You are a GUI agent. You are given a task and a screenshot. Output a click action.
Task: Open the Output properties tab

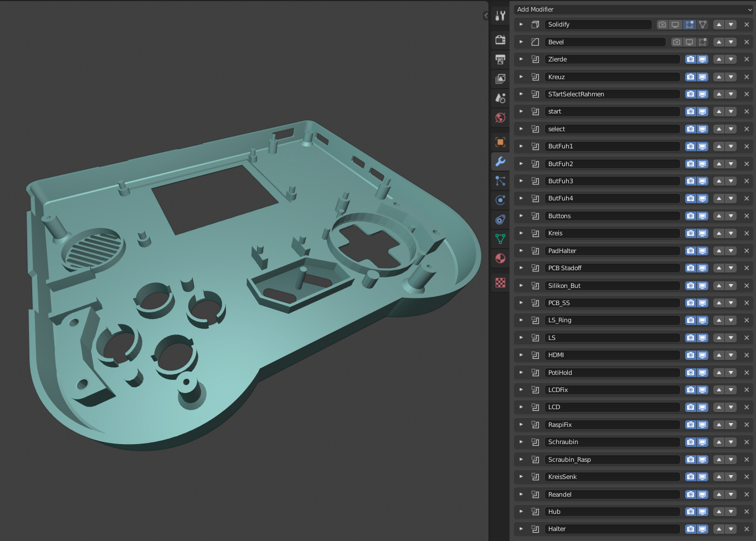(500, 59)
